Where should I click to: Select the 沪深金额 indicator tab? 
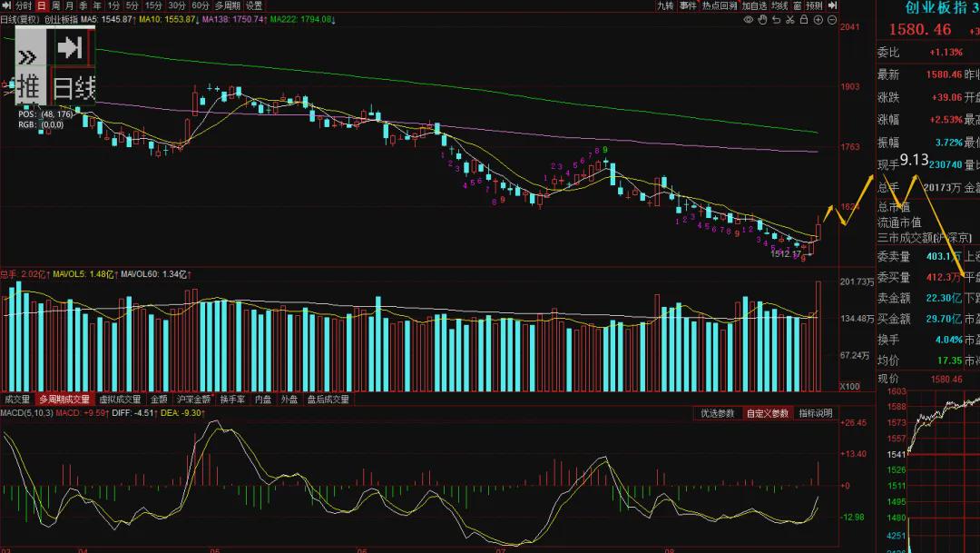pos(194,400)
